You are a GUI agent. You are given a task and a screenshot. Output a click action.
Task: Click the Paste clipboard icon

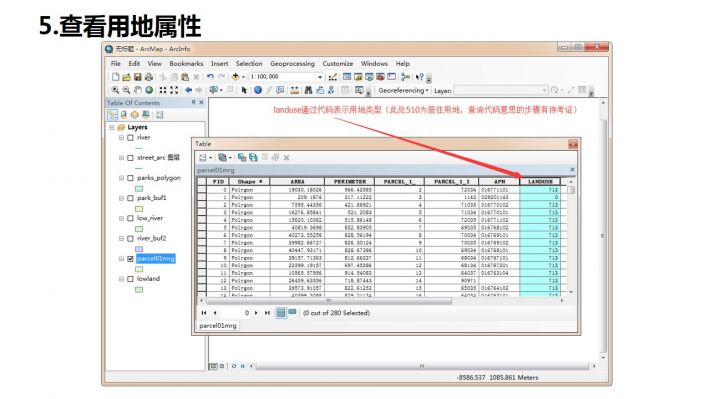click(x=185, y=77)
